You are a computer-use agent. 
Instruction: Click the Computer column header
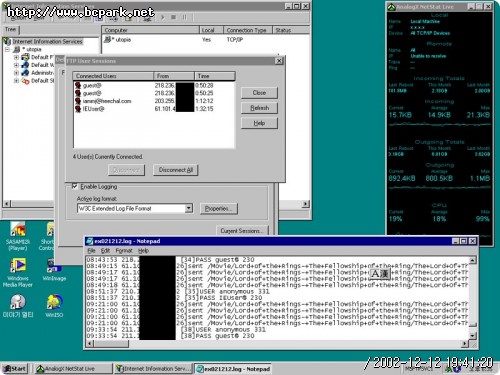150,30
